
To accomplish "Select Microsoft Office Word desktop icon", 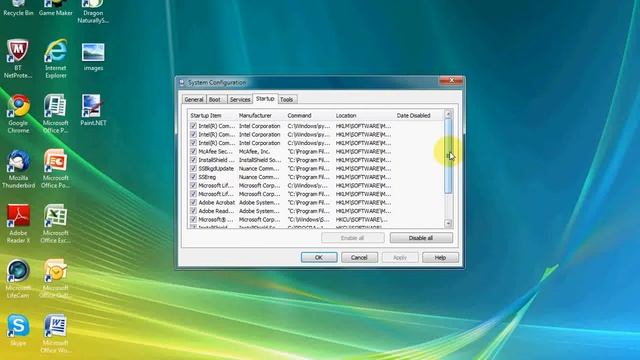I will pos(56,333).
